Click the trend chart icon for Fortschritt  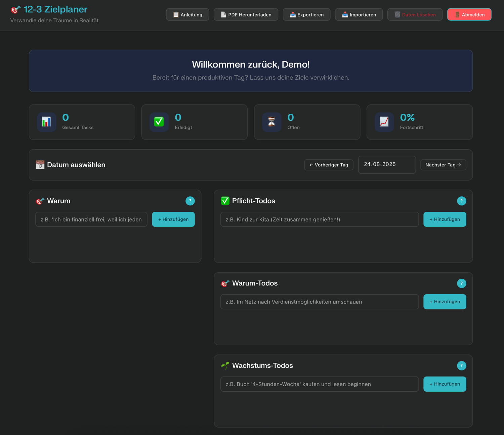tap(384, 122)
